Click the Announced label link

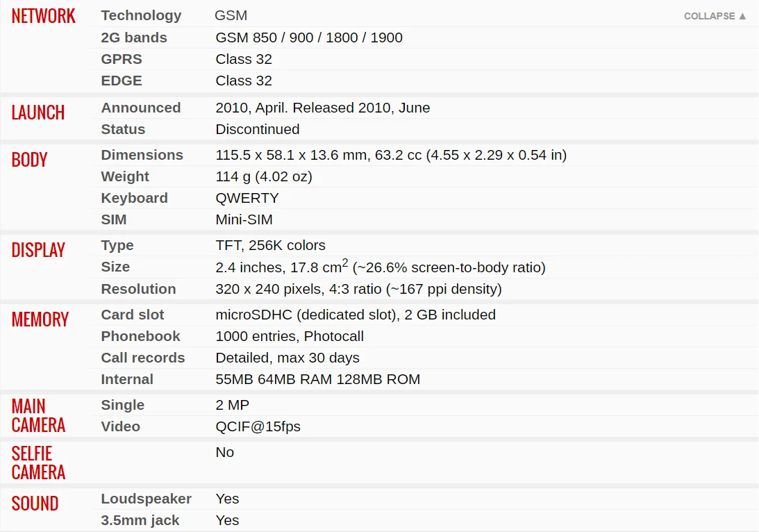(141, 108)
